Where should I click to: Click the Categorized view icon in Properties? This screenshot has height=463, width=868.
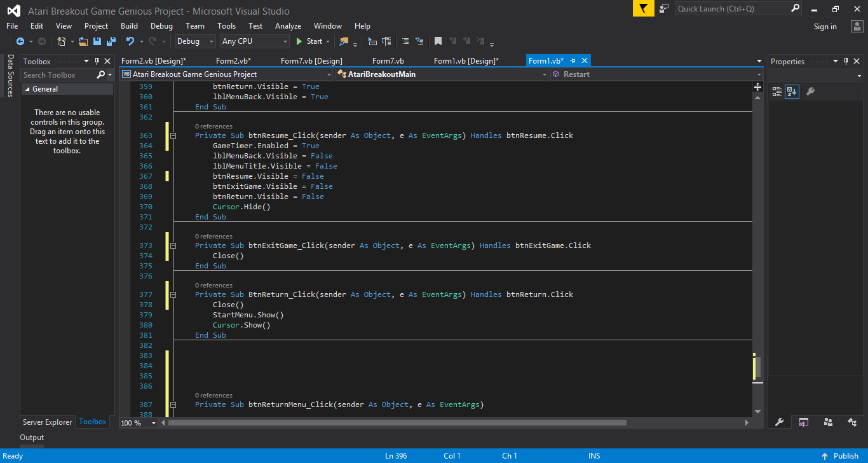tap(777, 91)
